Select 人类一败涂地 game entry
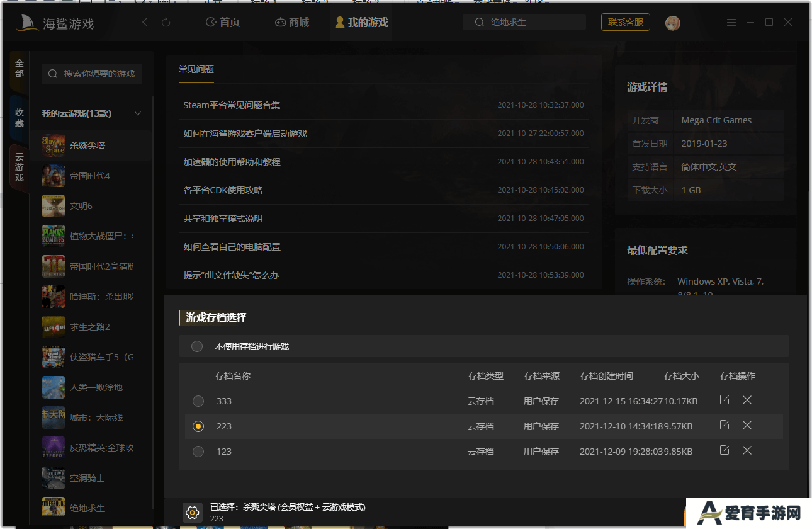The image size is (812, 529). (92, 387)
